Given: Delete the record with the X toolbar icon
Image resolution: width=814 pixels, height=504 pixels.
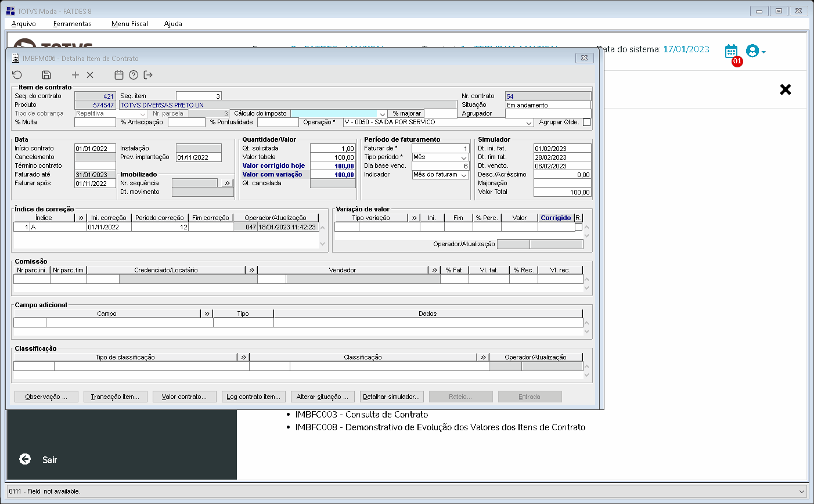Looking at the screenshot, I should pyautogui.click(x=90, y=75).
